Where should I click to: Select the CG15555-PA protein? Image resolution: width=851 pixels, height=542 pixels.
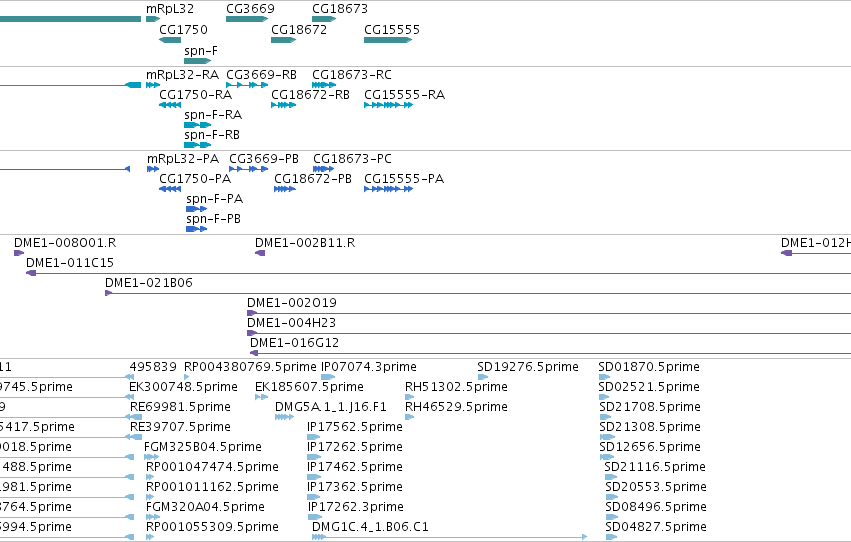[389, 189]
